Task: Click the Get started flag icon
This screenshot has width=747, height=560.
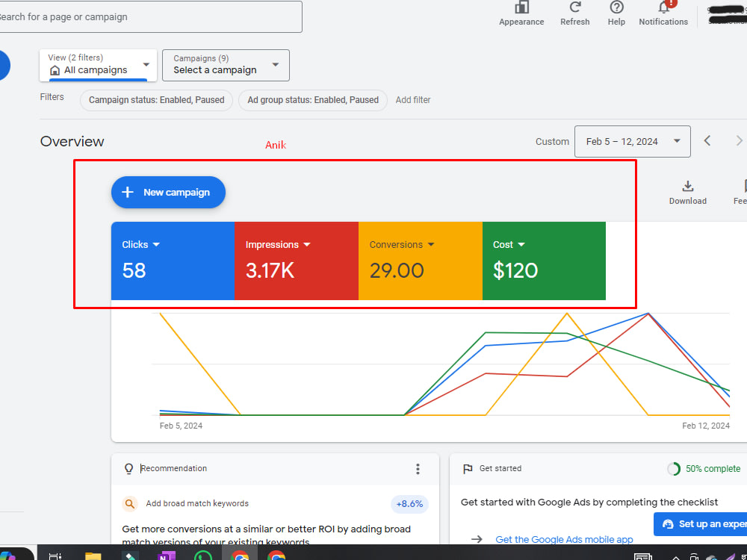Action: [x=468, y=469]
